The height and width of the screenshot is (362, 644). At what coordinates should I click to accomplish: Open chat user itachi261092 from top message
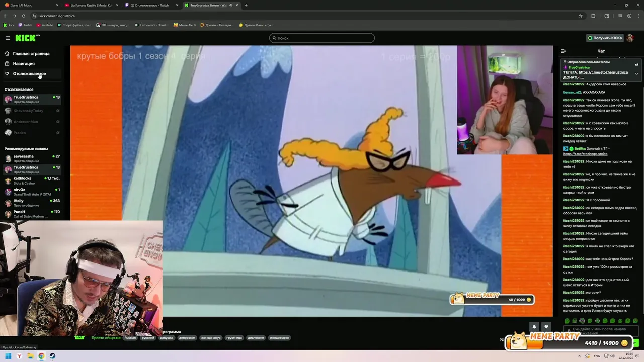point(574,84)
